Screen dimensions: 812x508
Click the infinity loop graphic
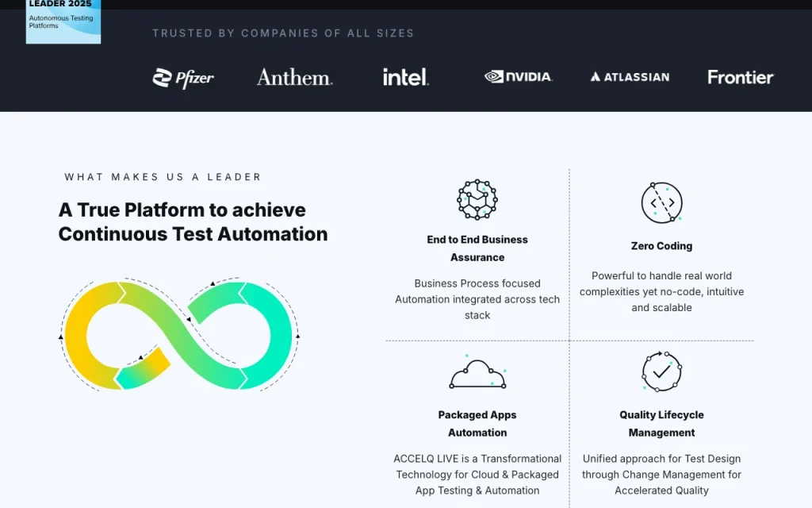tap(179, 336)
